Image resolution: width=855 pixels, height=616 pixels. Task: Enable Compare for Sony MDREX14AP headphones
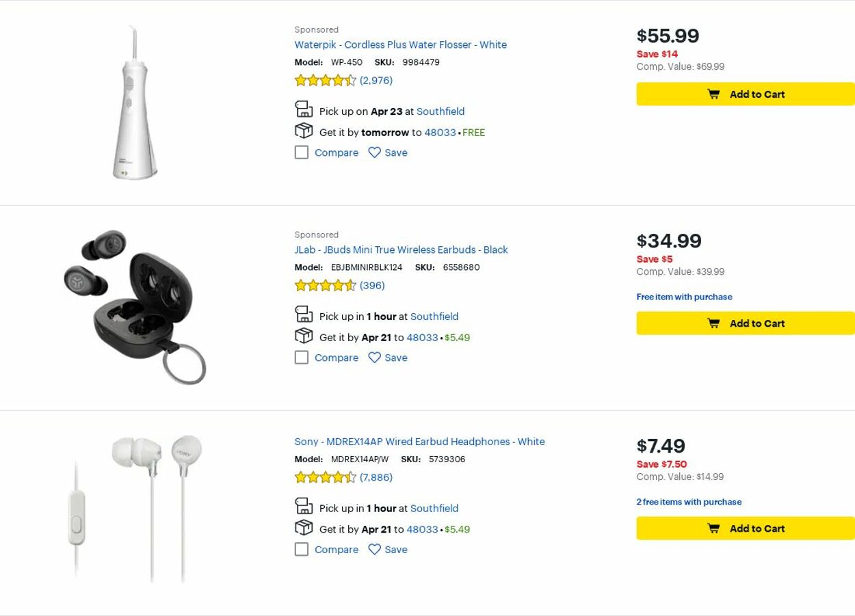click(302, 550)
